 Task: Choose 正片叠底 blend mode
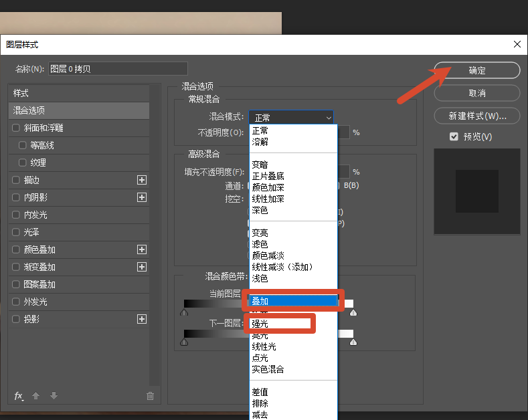point(293,177)
